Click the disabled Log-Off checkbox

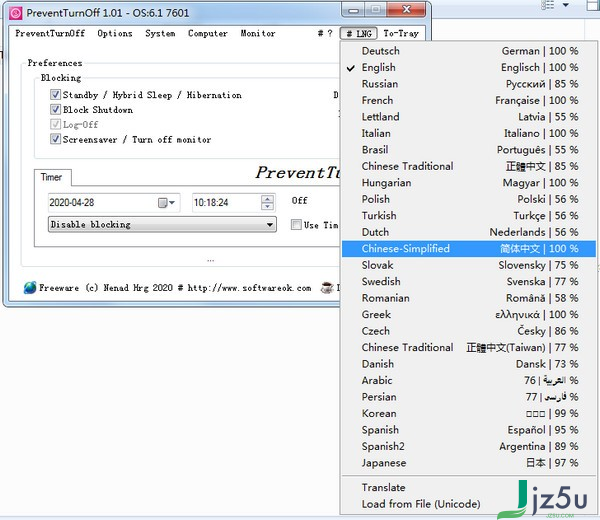coord(55,124)
